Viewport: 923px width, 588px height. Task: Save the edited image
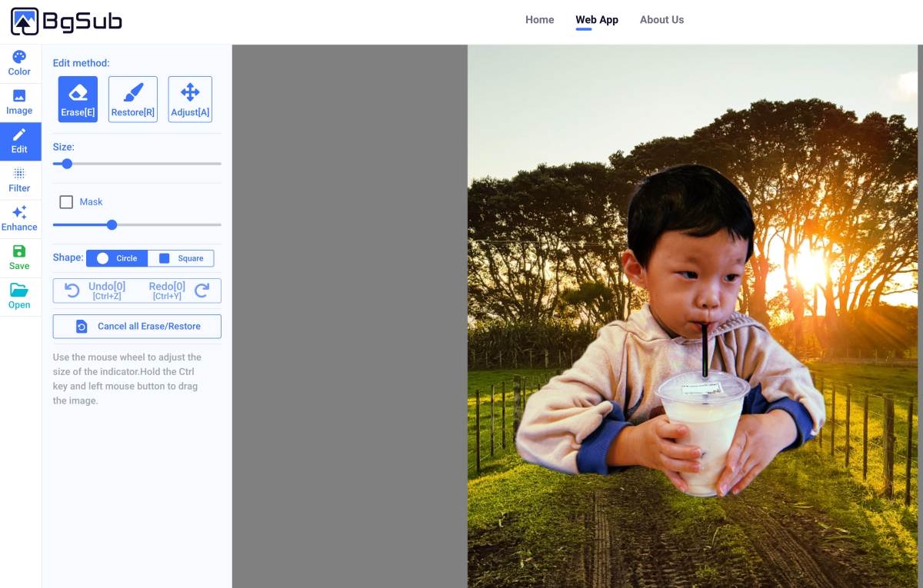pos(20,258)
